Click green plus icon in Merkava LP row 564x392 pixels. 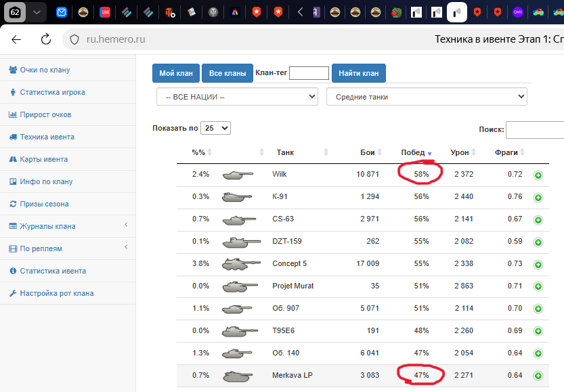tap(538, 376)
